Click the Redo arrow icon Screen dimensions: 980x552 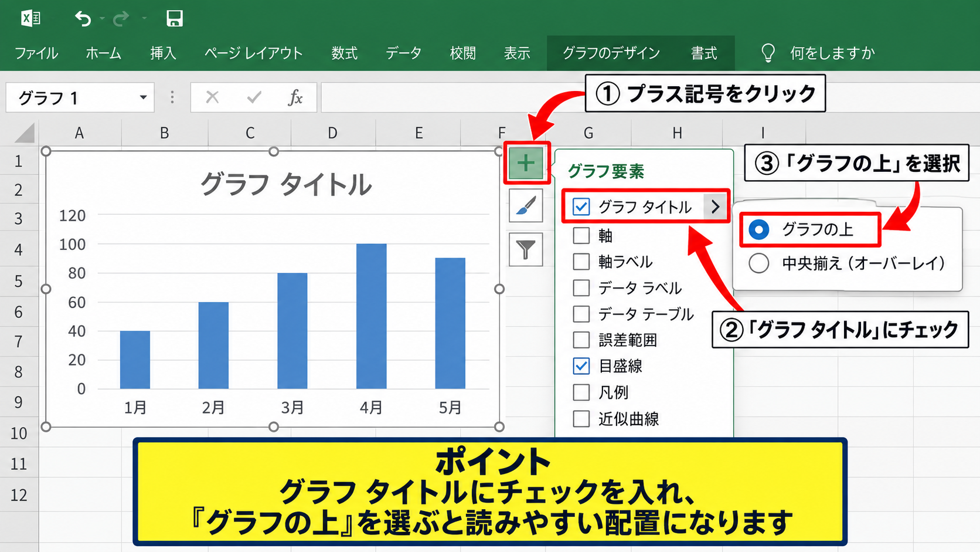[121, 19]
